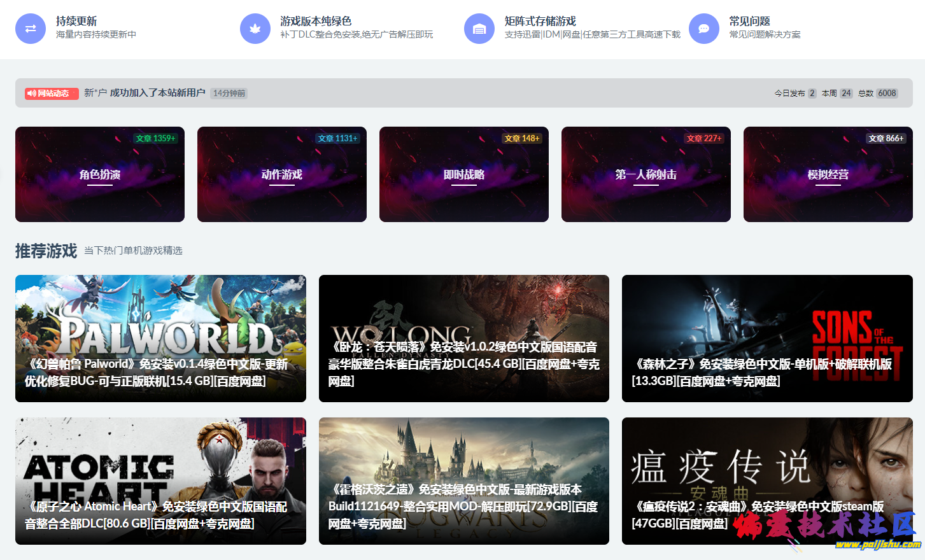Click the storage icon next to 矩阵式存储游戏
Screen dimensions: 925x560
click(x=479, y=29)
